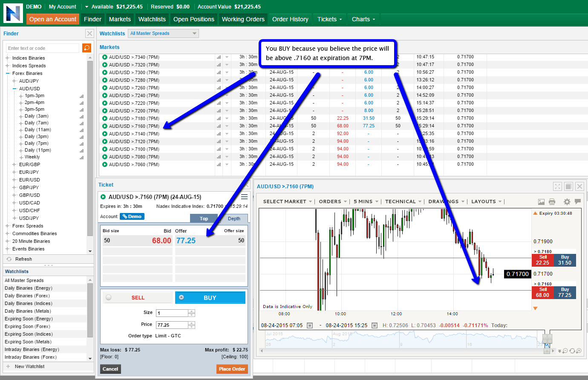Switch ticket to Depth tab

pos(234,219)
